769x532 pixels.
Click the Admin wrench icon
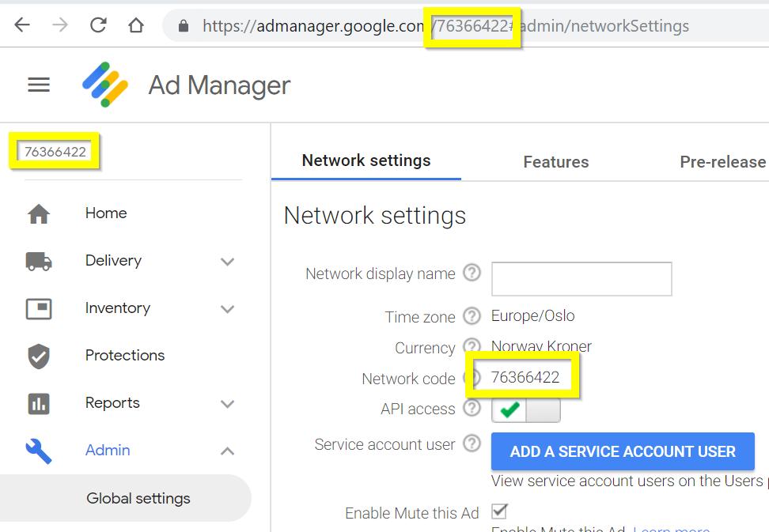click(39, 451)
